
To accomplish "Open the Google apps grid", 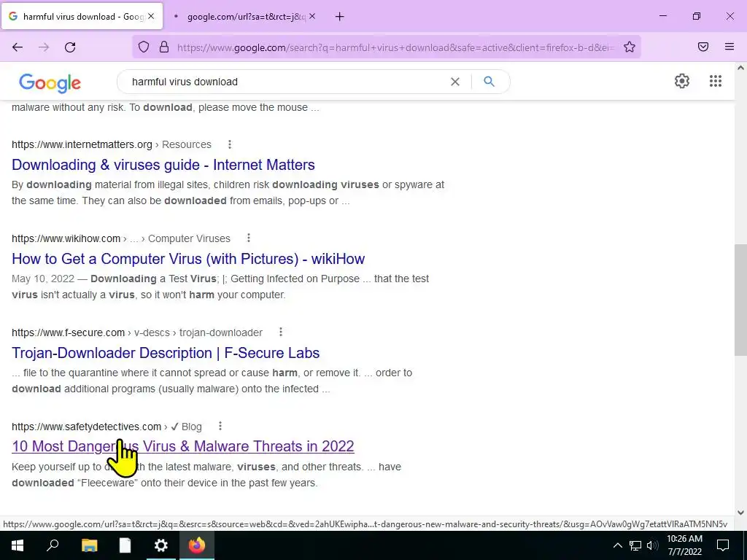I will pyautogui.click(x=716, y=81).
